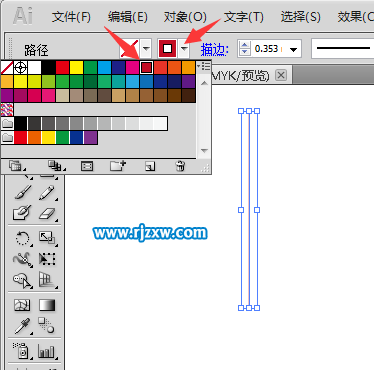Select the Gradient tool

(x=47, y=305)
